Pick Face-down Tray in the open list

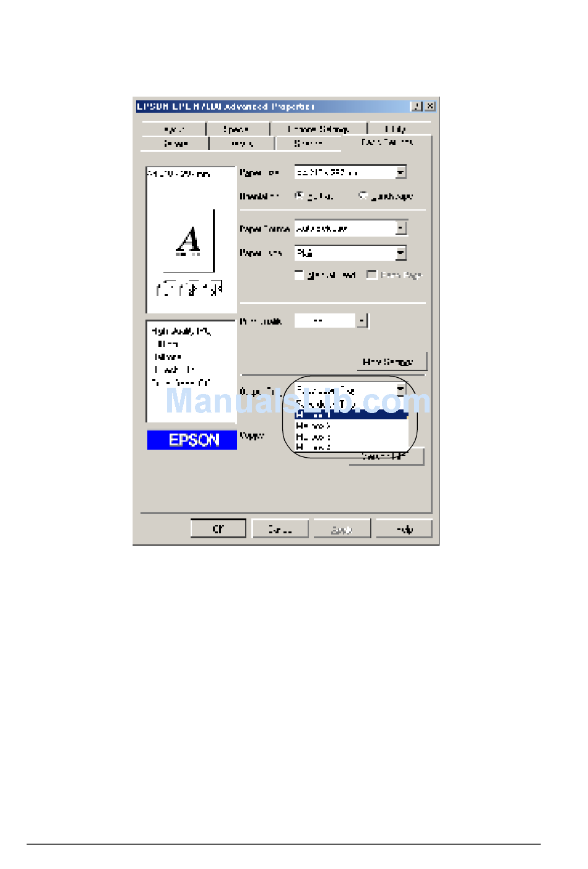[x=350, y=404]
